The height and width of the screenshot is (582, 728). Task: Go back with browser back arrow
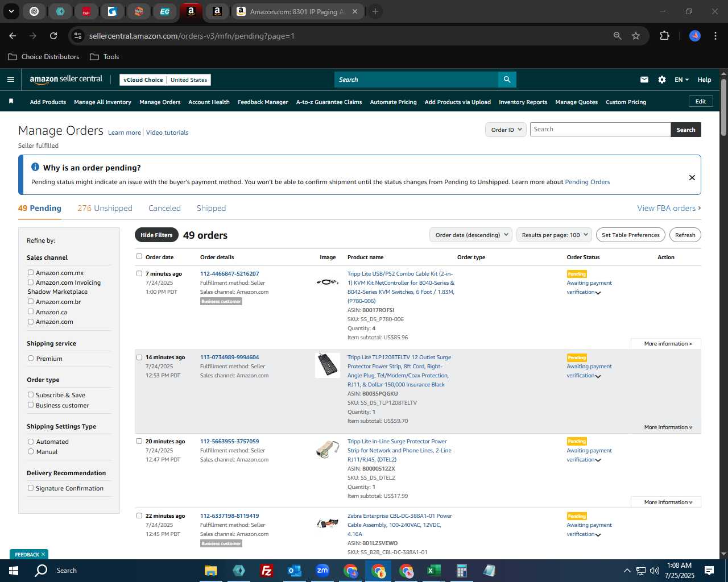tap(13, 36)
